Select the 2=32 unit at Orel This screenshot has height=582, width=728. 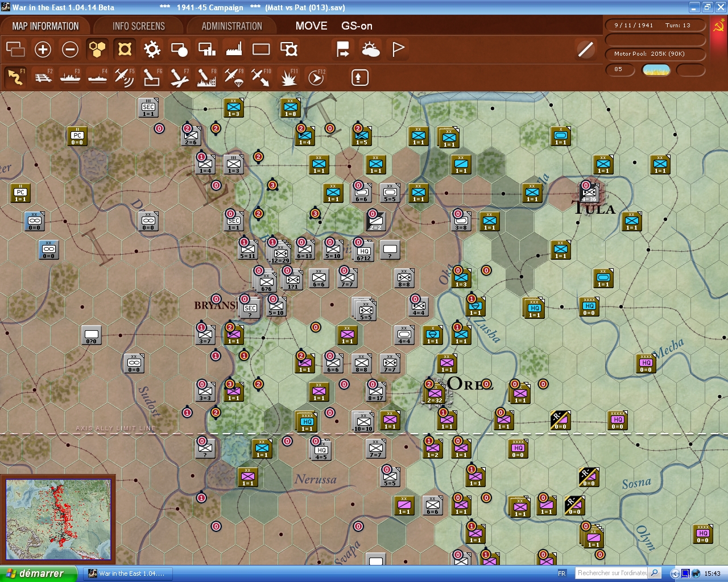pyautogui.click(x=435, y=393)
